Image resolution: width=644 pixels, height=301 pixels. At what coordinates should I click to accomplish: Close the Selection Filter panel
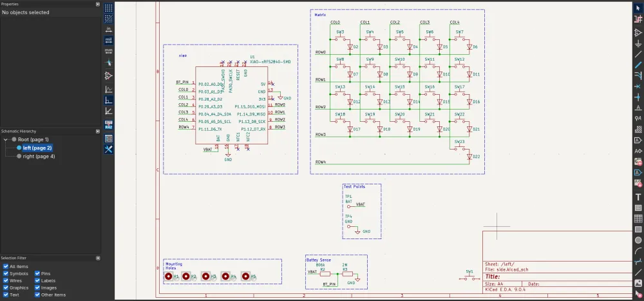click(97, 258)
